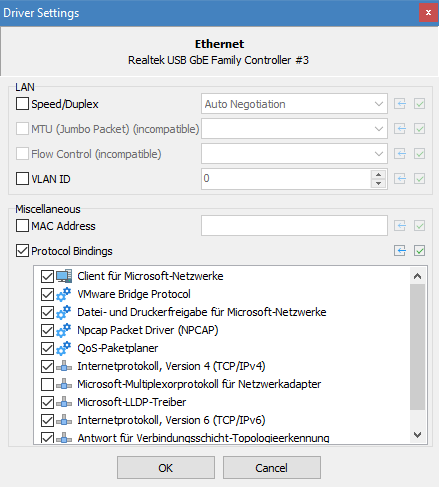Select the Client für Microsoft-Netzwerke computer icon

64,276
